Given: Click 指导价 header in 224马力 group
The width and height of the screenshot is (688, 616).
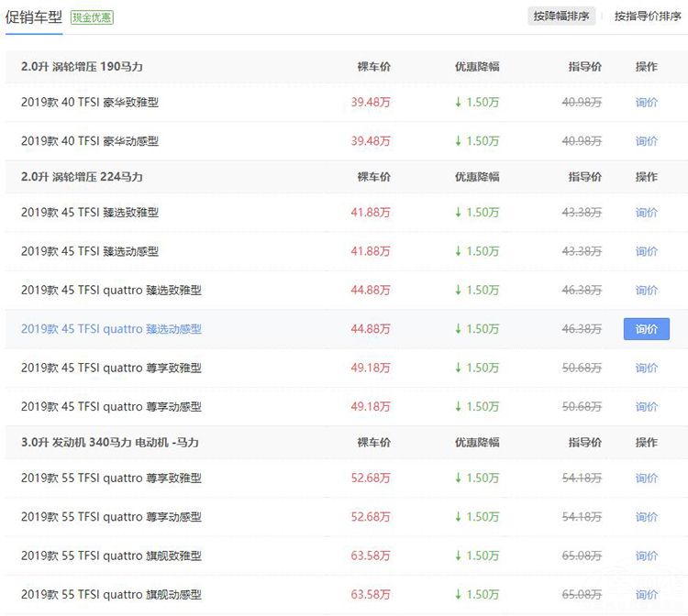Looking at the screenshot, I should coord(585,177).
